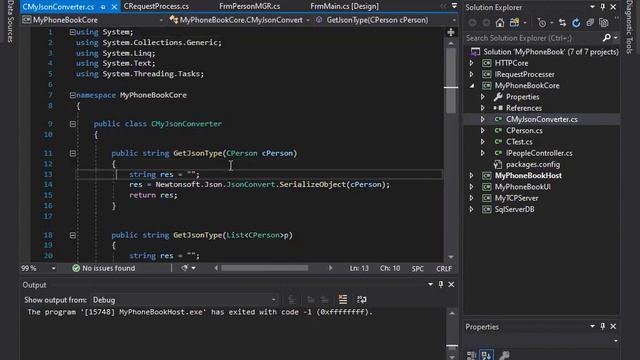The width and height of the screenshot is (640, 360).
Task: Close the CMyJsonConverter.cs tab
Action: (114, 7)
